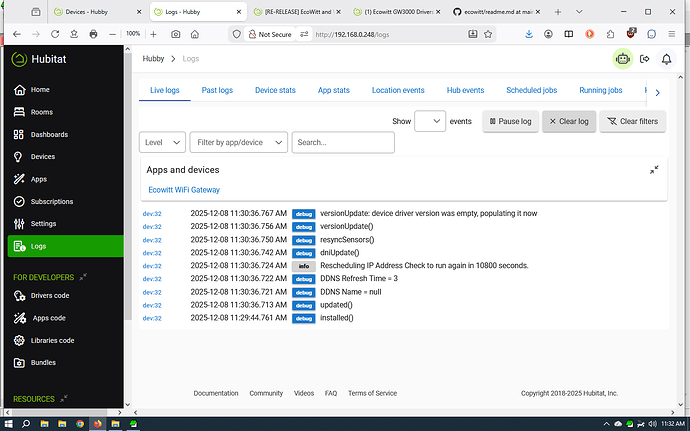
Task: Open FAQ footer link
Action: coord(331,393)
